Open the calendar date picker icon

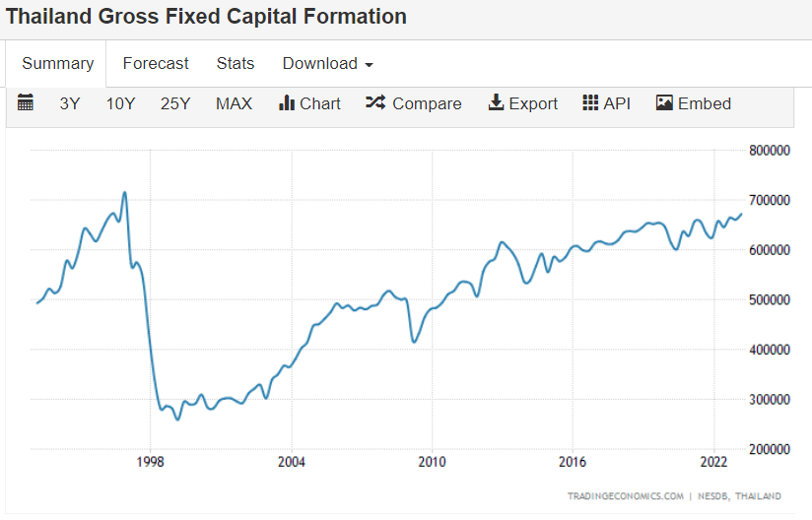(x=26, y=103)
